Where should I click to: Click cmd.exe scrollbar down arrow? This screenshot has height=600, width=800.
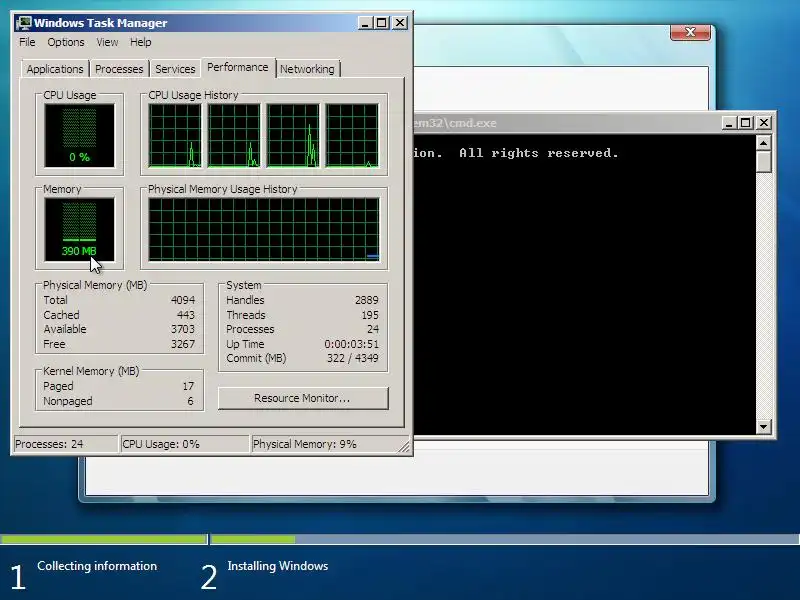point(763,427)
